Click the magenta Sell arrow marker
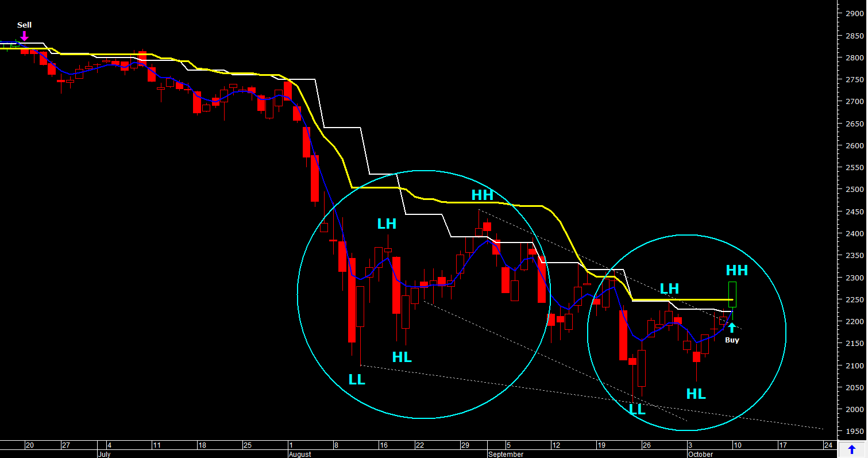 click(24, 36)
